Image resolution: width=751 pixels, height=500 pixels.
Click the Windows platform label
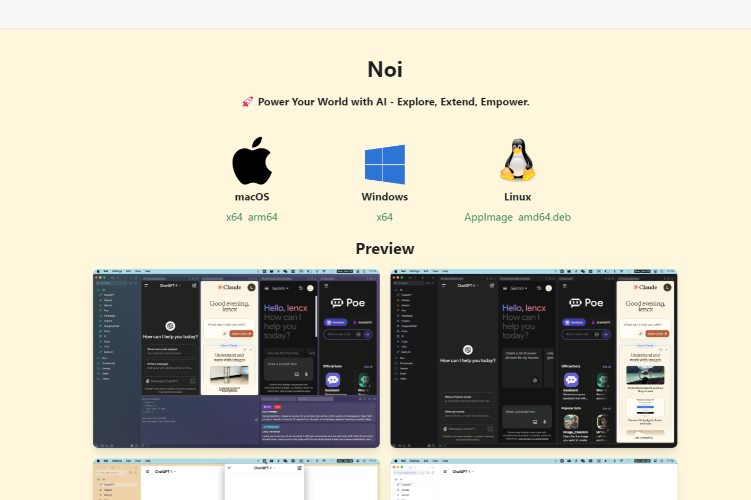pos(385,197)
